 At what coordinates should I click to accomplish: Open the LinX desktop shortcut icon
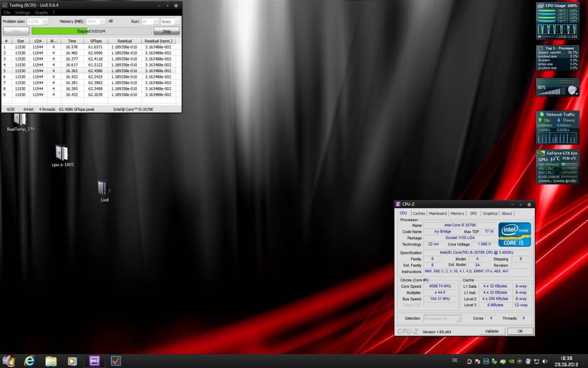pyautogui.click(x=103, y=188)
